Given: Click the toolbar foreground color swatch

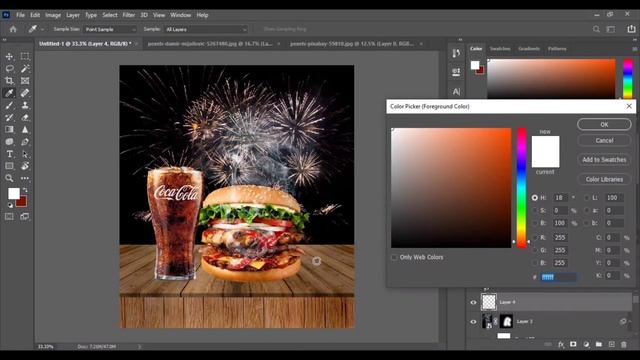Looking at the screenshot, I should pos(13,193).
